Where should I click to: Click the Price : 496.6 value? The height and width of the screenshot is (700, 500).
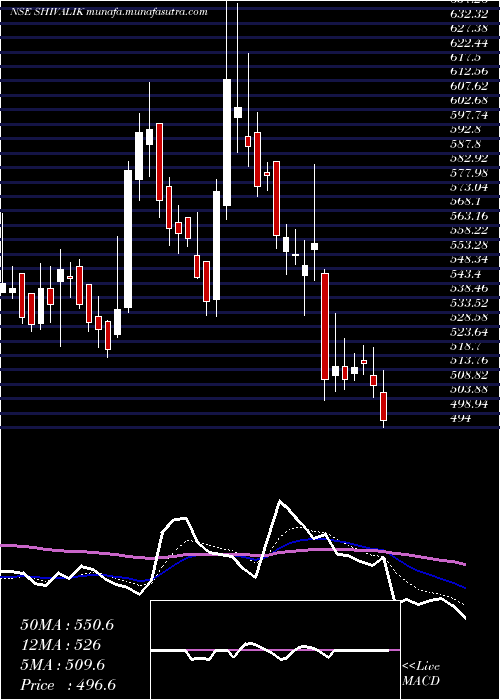[x=68, y=685]
